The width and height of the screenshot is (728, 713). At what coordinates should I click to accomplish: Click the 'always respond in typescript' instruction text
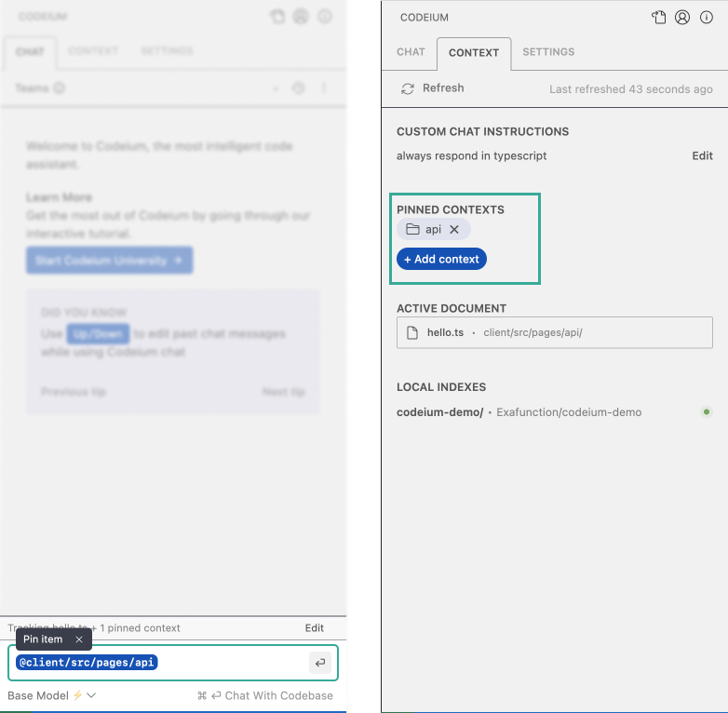[471, 156]
